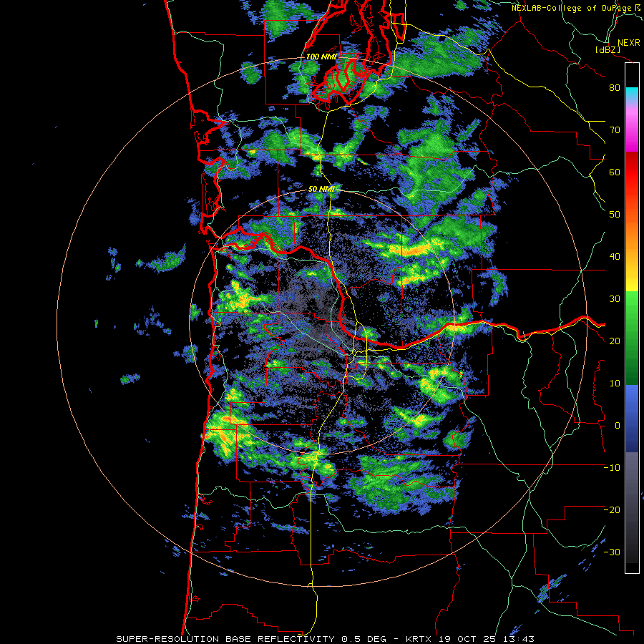The width and height of the screenshot is (644, 644).
Task: Click the -20 value on the dBZ scale
Action: pos(612,510)
